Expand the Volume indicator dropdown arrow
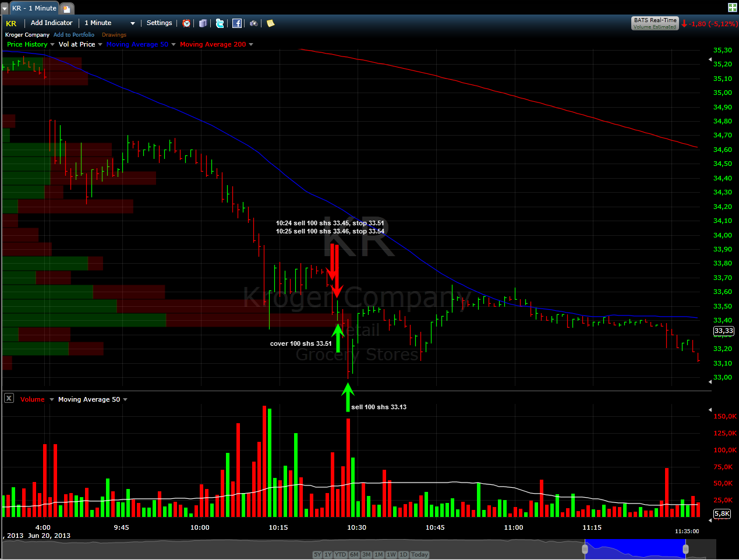Image resolution: width=739 pixels, height=560 pixels. click(52, 399)
